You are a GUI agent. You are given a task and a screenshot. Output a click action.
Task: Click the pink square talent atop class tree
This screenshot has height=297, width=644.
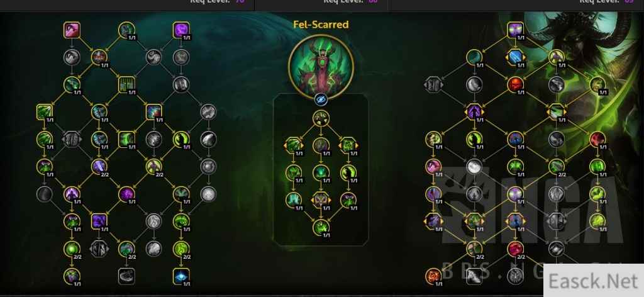coord(72,30)
